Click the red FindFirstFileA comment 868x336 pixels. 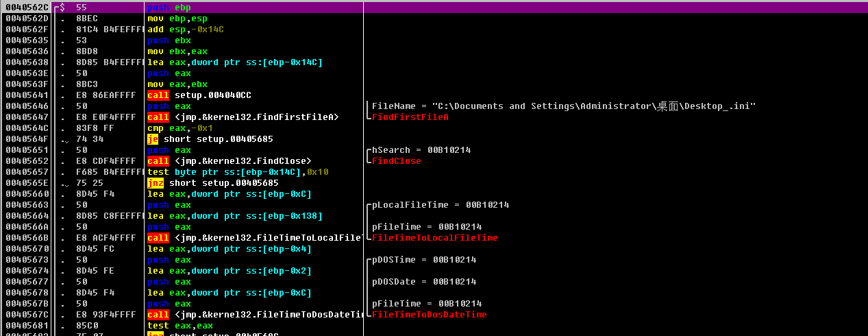click(410, 117)
